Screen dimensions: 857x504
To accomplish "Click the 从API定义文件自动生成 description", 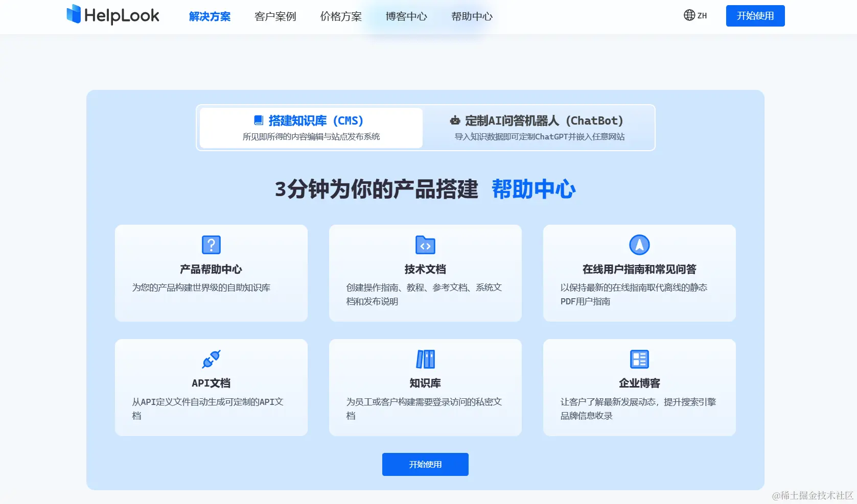I will (208, 409).
